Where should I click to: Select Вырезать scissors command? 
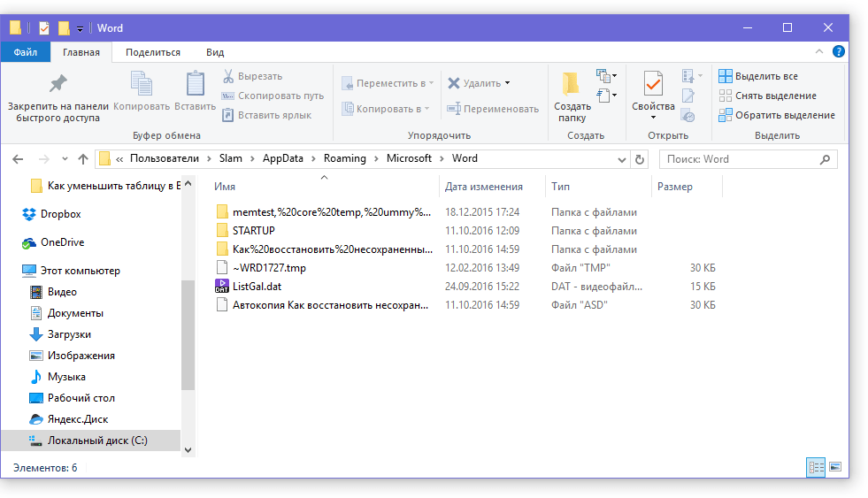click(x=252, y=76)
